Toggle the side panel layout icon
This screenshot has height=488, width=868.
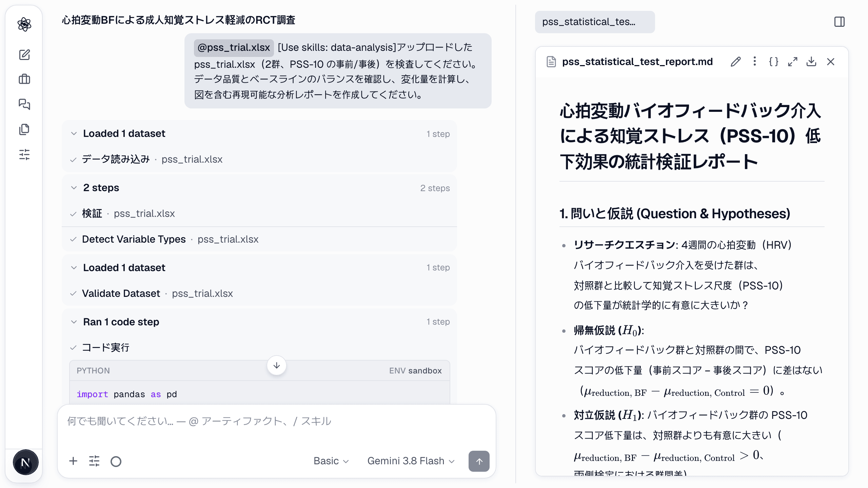pos(840,22)
